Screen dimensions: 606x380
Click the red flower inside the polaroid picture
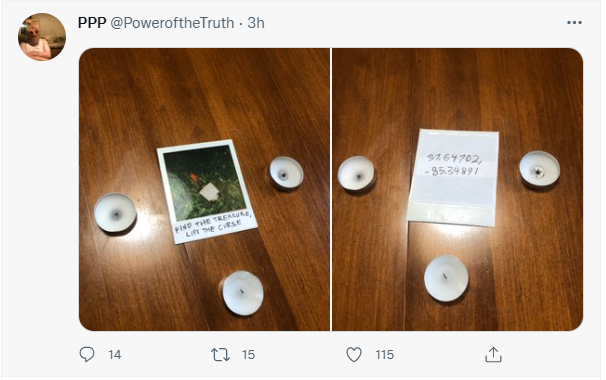(194, 178)
